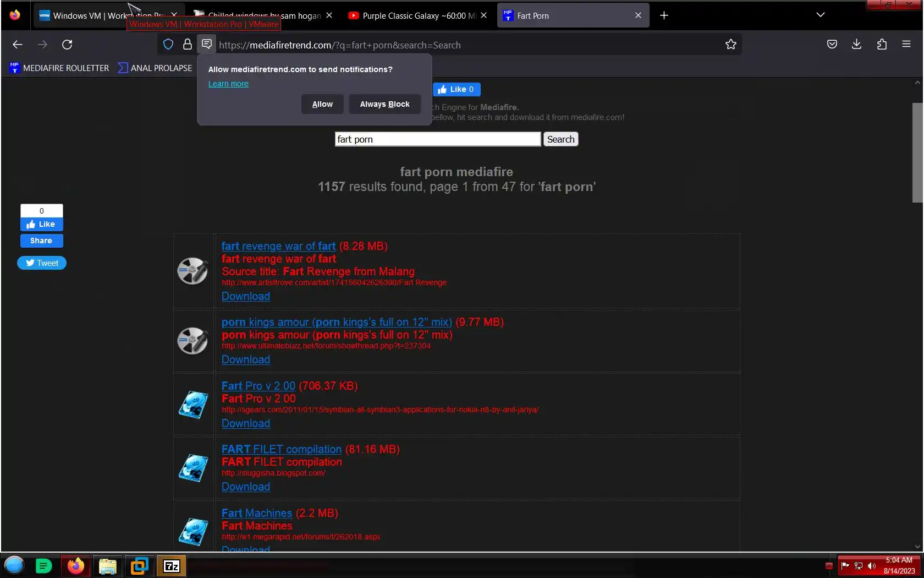Click file icon beside Fart Pro result
924x578 pixels.
[193, 405]
